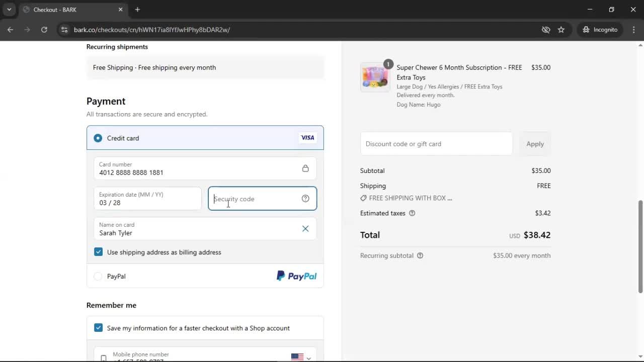644x362 pixels.
Task: Focus the Security code field
Action: [262, 199]
